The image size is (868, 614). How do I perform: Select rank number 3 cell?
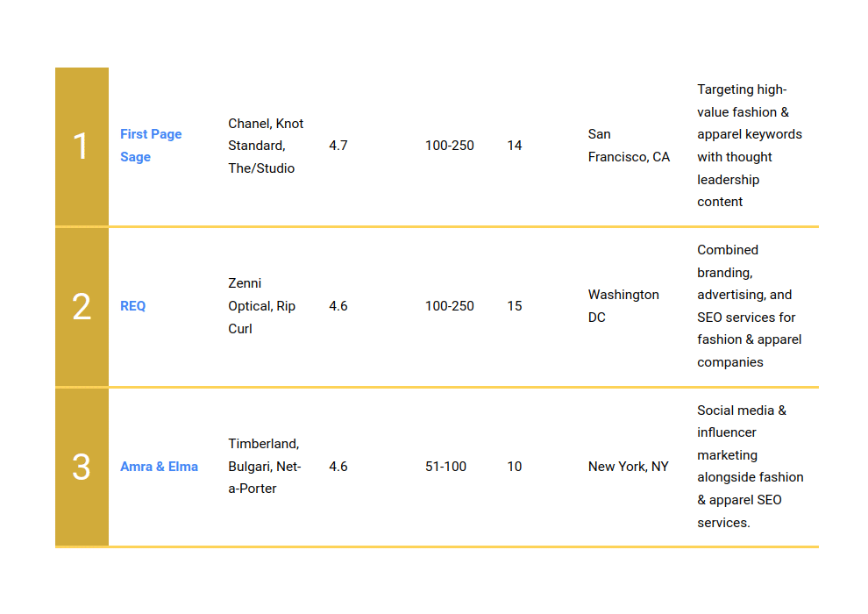(82, 468)
